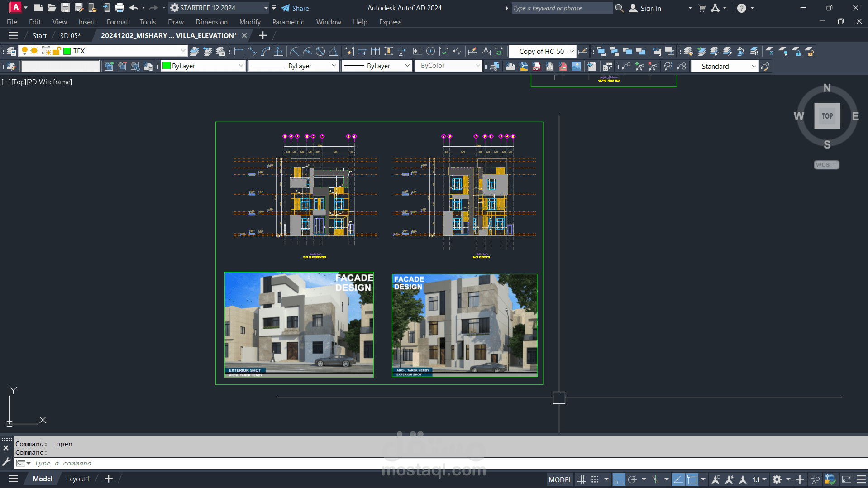Click the Layer Unlock icon
Image resolution: width=868 pixels, height=489 pixels.
(x=810, y=51)
